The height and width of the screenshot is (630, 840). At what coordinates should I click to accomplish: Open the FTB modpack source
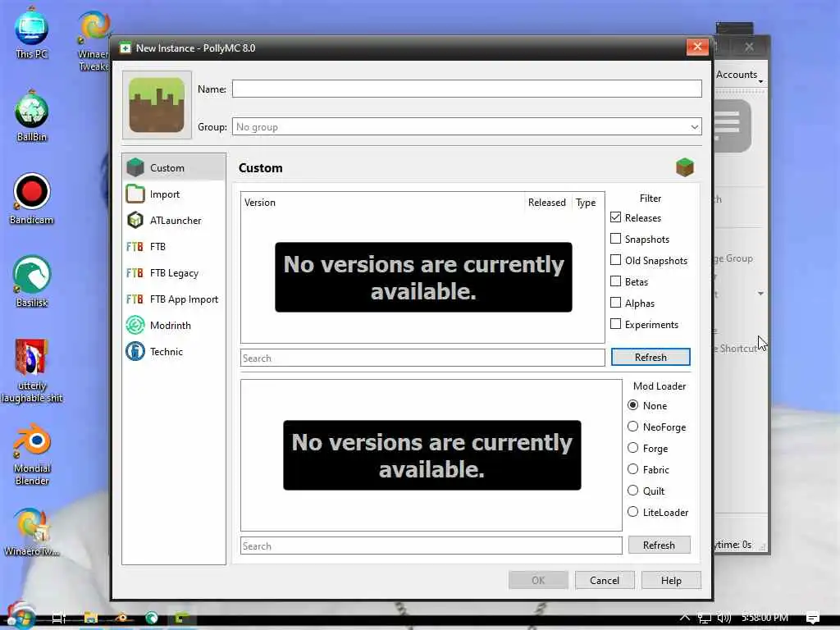tap(174, 246)
